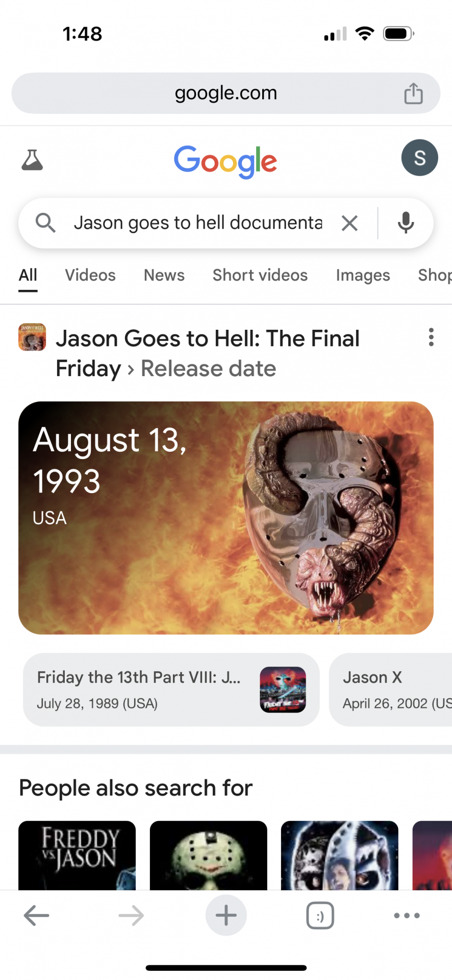
Task: Select the Short videos tab
Action: coord(260,275)
